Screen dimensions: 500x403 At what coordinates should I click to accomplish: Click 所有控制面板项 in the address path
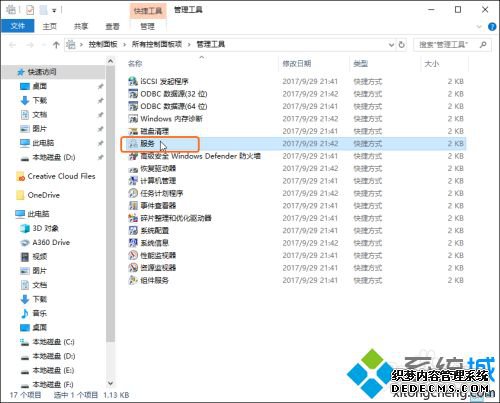pyautogui.click(x=157, y=44)
